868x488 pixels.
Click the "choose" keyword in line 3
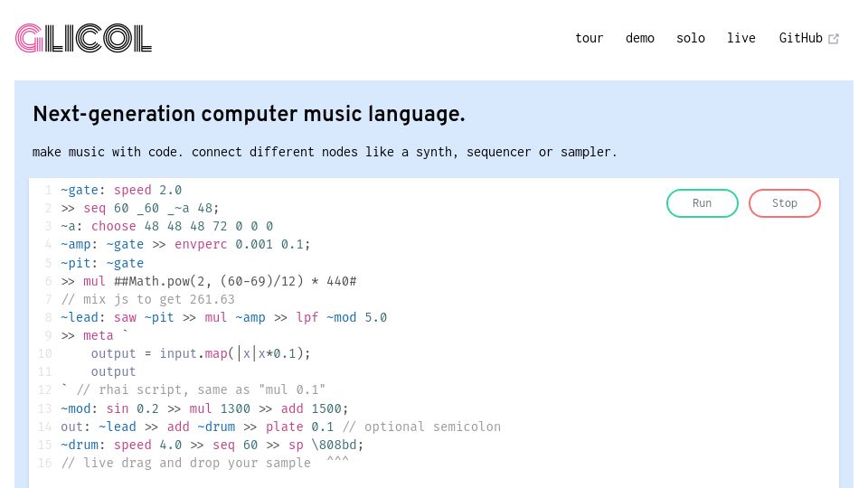(114, 226)
